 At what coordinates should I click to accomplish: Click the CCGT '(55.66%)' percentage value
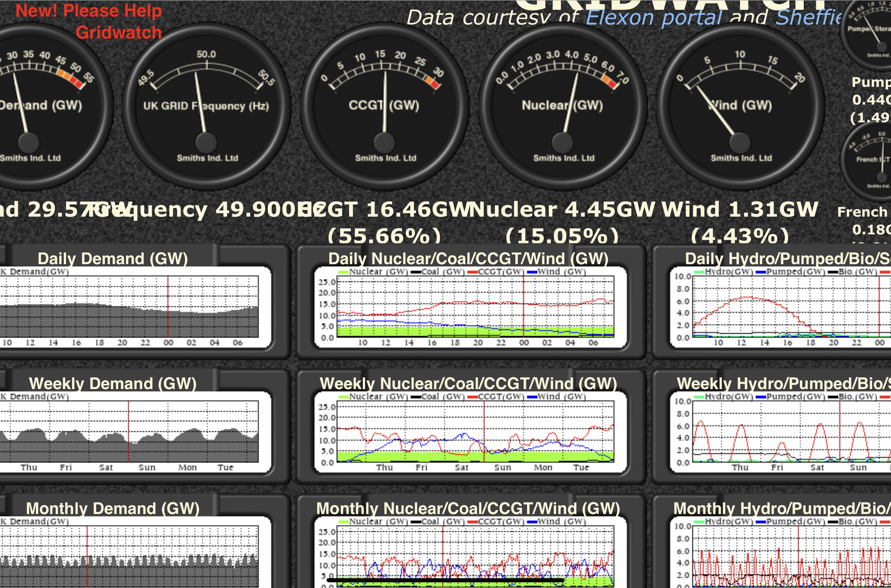tap(384, 236)
